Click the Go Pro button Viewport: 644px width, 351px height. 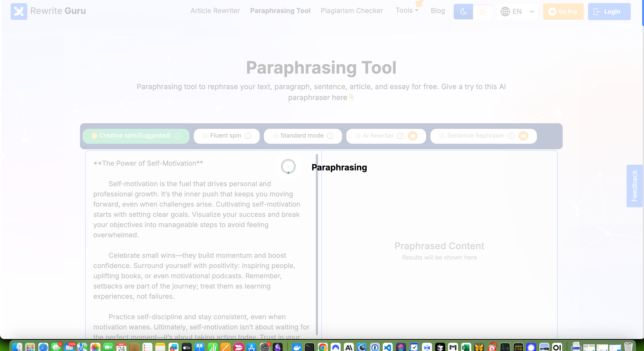click(x=563, y=11)
